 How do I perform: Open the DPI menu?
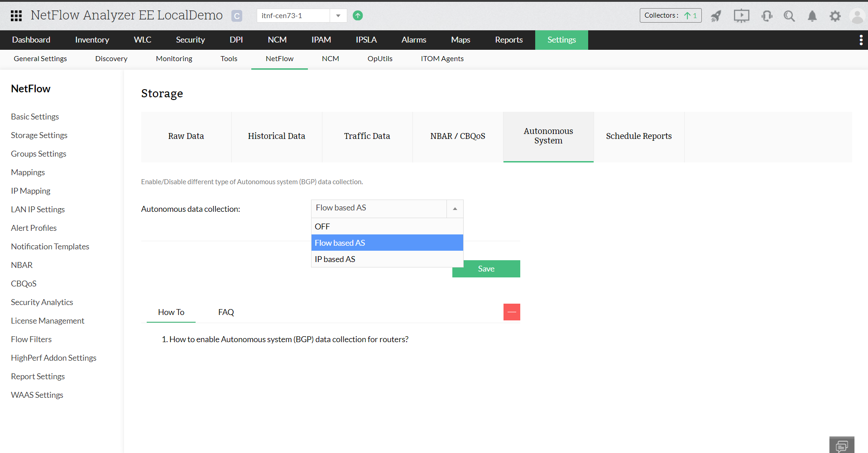pos(236,40)
